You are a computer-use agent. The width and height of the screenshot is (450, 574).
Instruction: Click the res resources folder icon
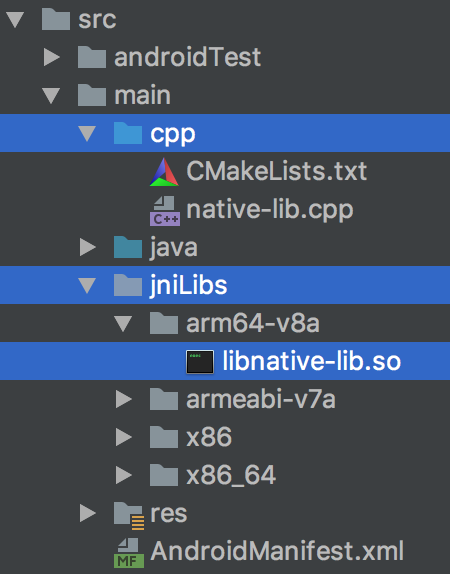[x=129, y=515]
